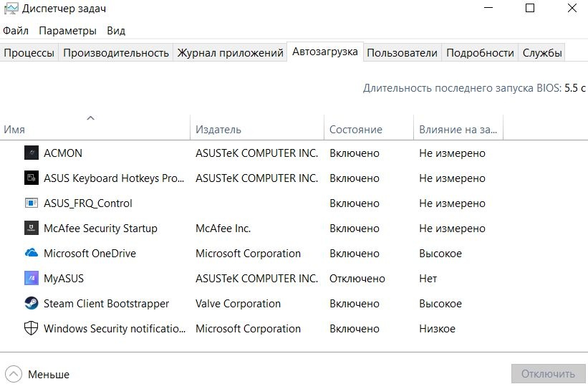Click the MyASUS app icon
Image resolution: width=588 pixels, height=389 pixels.
tap(31, 278)
